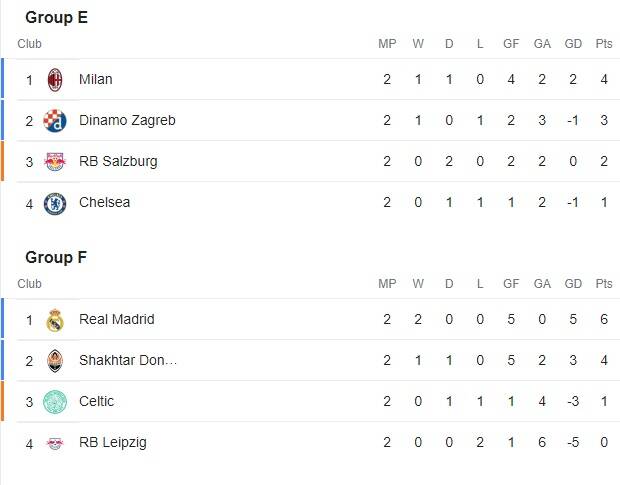Select the Celtic team name
Viewport: 620px width, 485px height.
pyautogui.click(x=96, y=402)
